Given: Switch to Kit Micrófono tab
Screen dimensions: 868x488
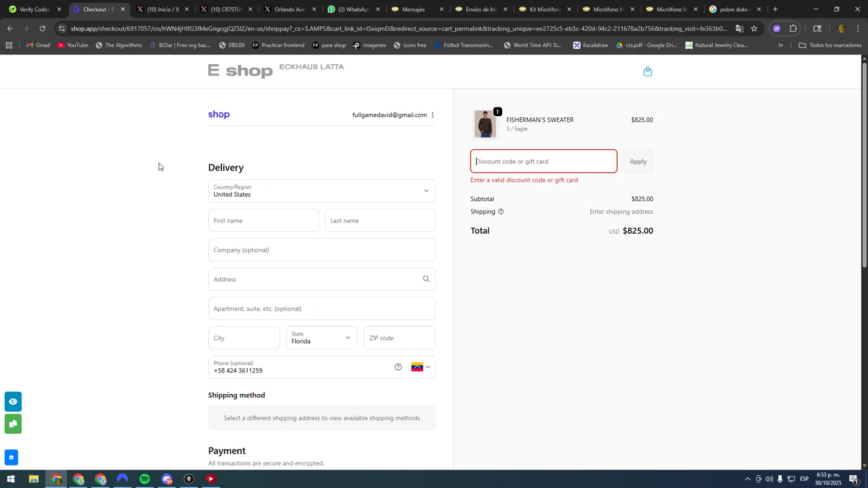Looking at the screenshot, I should [544, 9].
